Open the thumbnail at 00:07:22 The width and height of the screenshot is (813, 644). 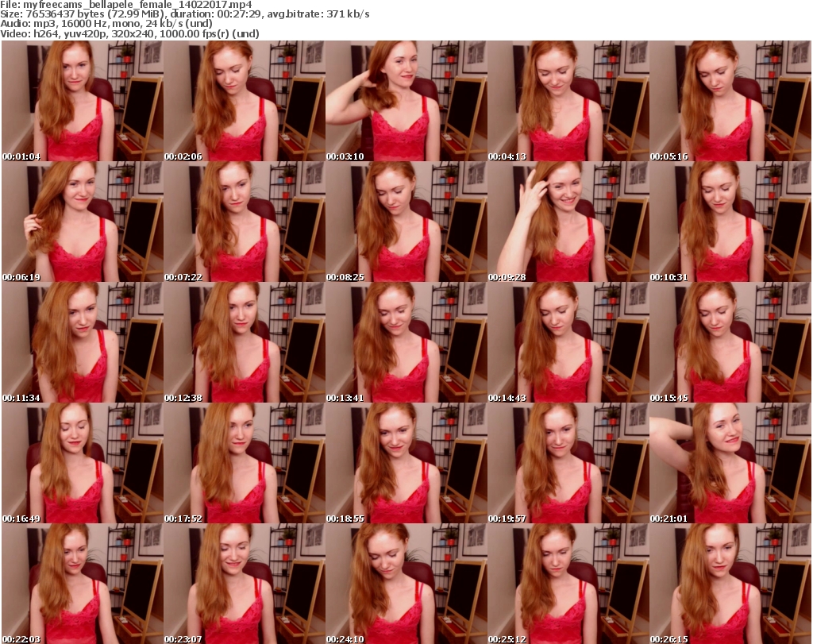tap(245, 222)
